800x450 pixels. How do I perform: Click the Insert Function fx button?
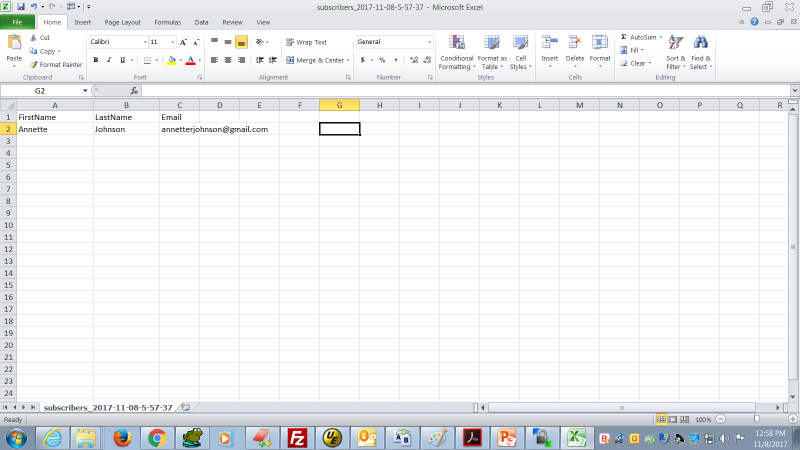tap(134, 91)
